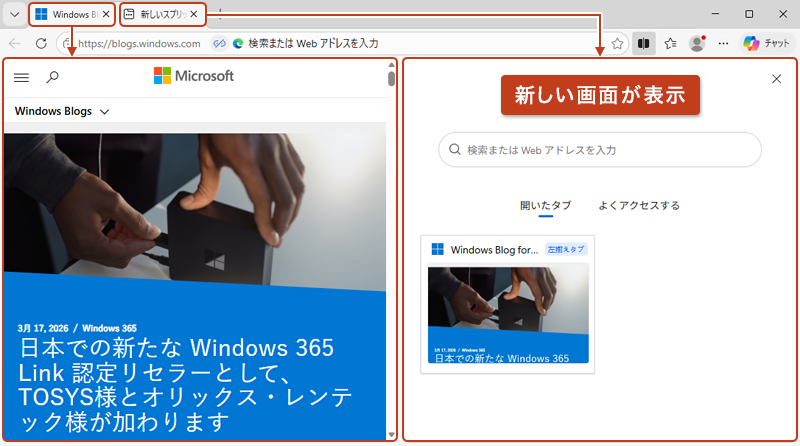
Task: Click the right pane address field in toolbar
Action: tap(313, 43)
